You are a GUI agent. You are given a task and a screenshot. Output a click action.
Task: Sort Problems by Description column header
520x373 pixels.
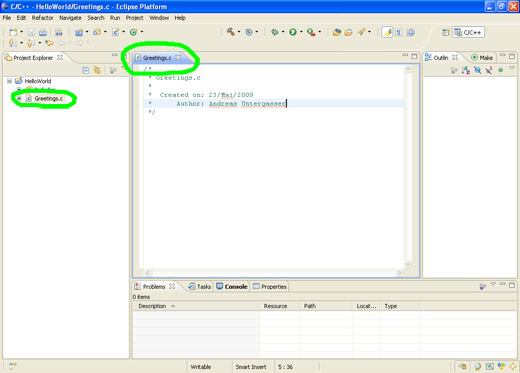point(196,306)
